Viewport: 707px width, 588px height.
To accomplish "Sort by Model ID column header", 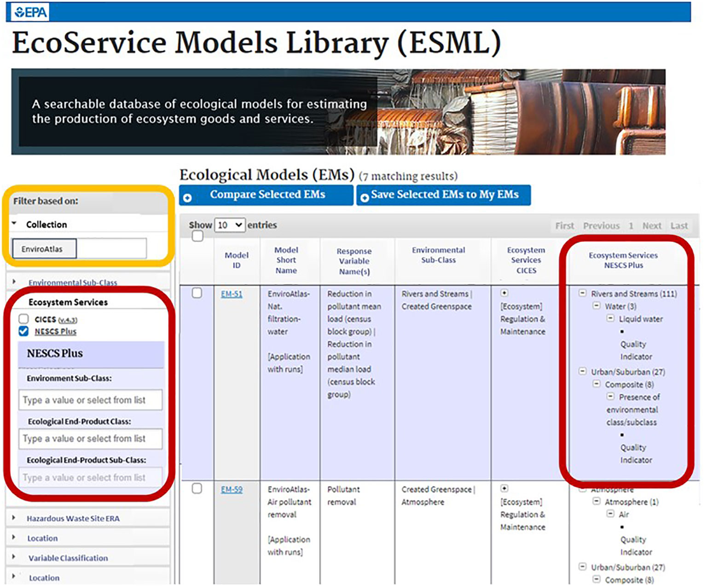I will pos(237,260).
